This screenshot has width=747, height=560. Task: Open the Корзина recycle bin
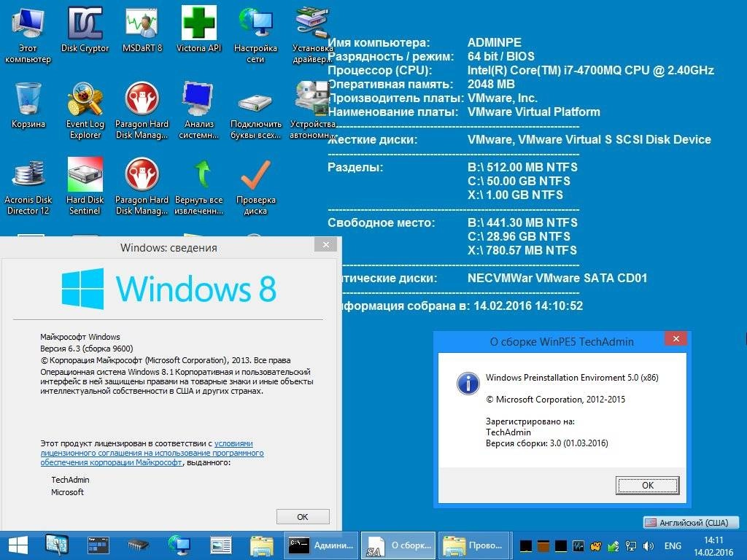[x=28, y=105]
